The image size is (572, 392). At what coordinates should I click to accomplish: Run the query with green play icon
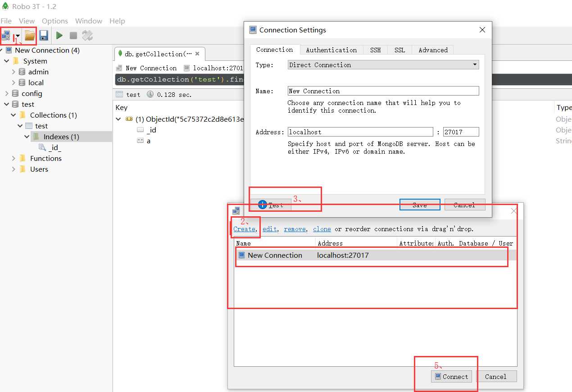pos(59,35)
